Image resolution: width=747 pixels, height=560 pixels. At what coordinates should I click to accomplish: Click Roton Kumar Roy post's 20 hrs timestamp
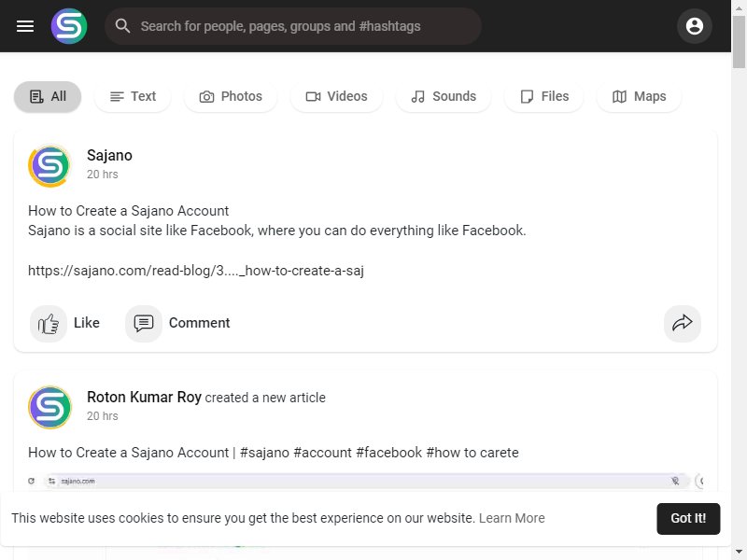[x=103, y=416]
